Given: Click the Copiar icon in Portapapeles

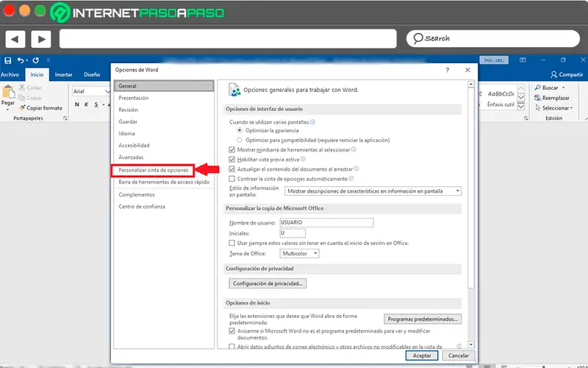Looking at the screenshot, I should click(22, 98).
